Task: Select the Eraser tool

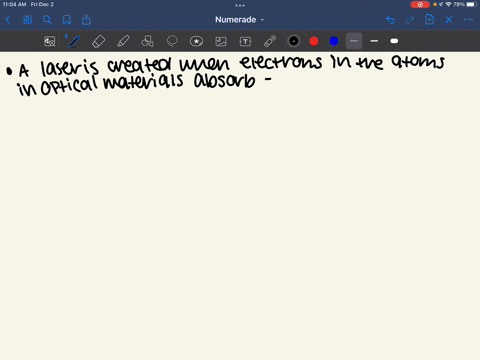Action: pos(99,41)
